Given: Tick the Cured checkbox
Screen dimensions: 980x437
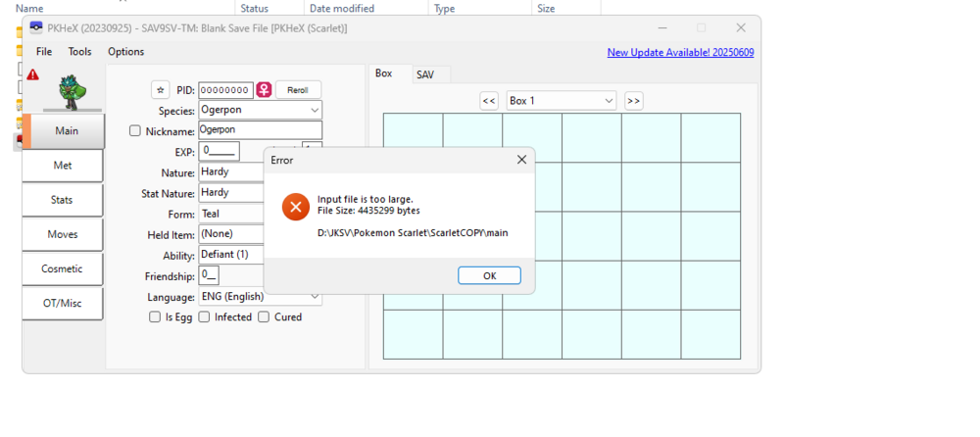Looking at the screenshot, I should pyautogui.click(x=264, y=317).
